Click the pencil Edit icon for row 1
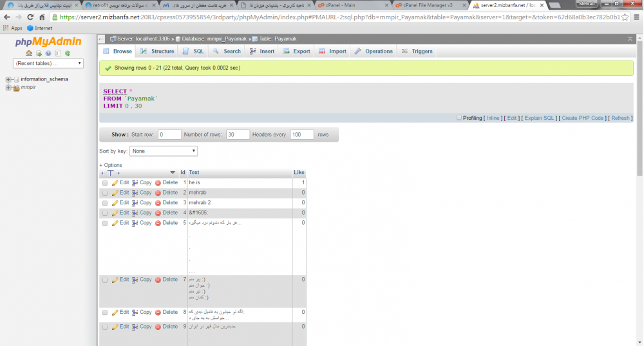Viewport: 644px width, 346px height. 115,183
